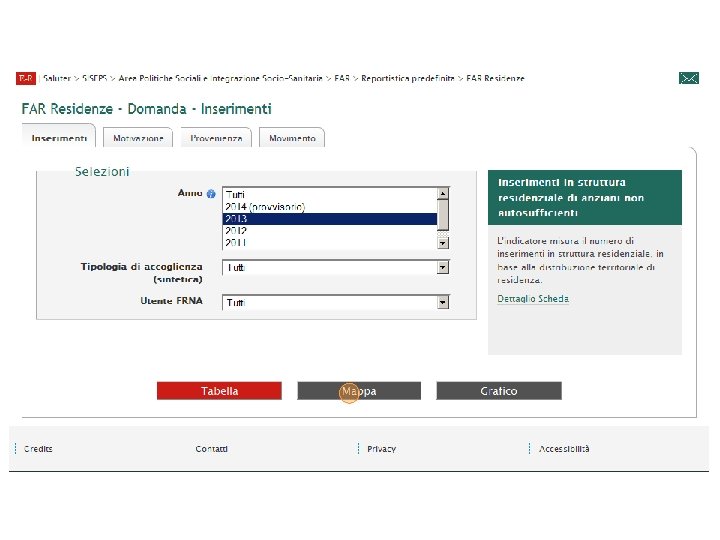Click the Anno info help icon
720x540 pixels.
pos(211,194)
